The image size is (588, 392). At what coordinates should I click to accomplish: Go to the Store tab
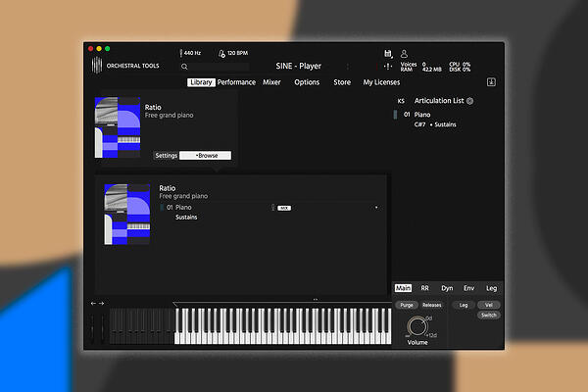point(342,82)
